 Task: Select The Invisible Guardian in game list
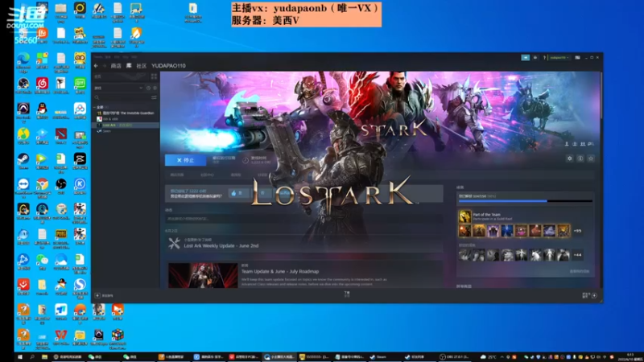pyautogui.click(x=126, y=113)
